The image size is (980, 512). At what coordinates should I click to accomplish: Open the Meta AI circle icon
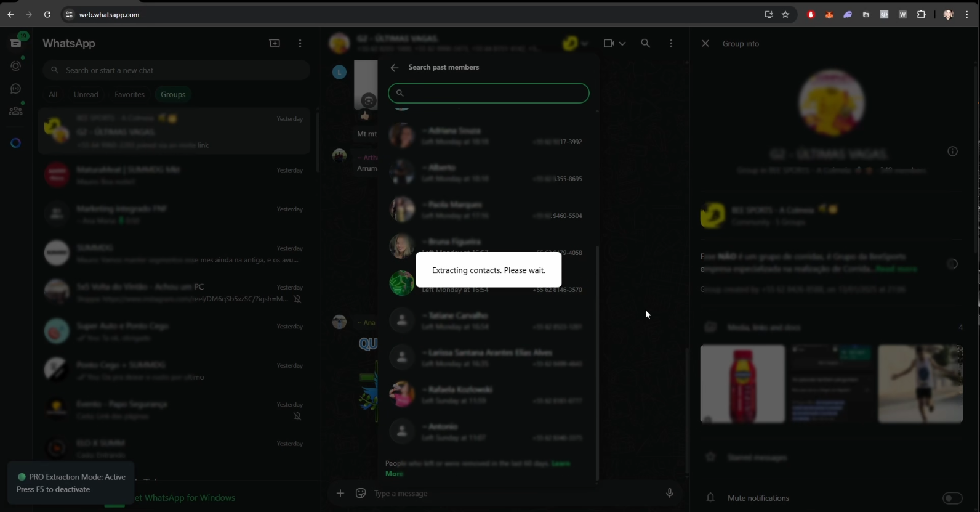point(16,143)
